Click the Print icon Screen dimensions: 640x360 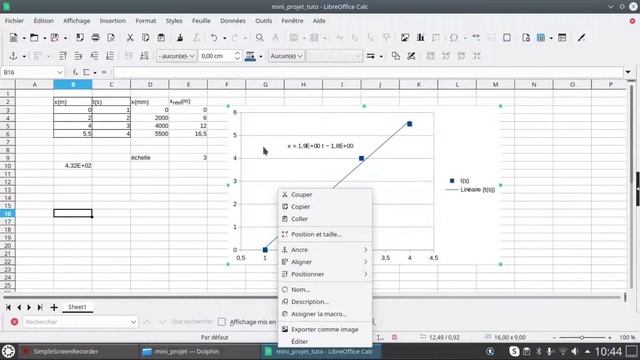96,38
